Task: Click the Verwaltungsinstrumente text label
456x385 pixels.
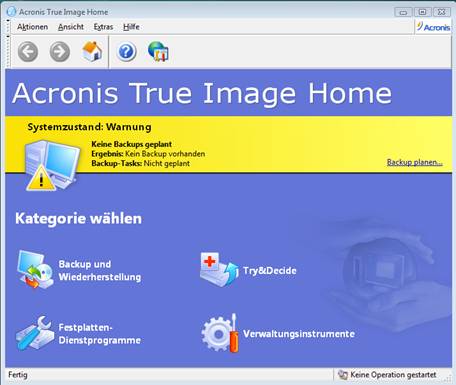Action: 299,334
